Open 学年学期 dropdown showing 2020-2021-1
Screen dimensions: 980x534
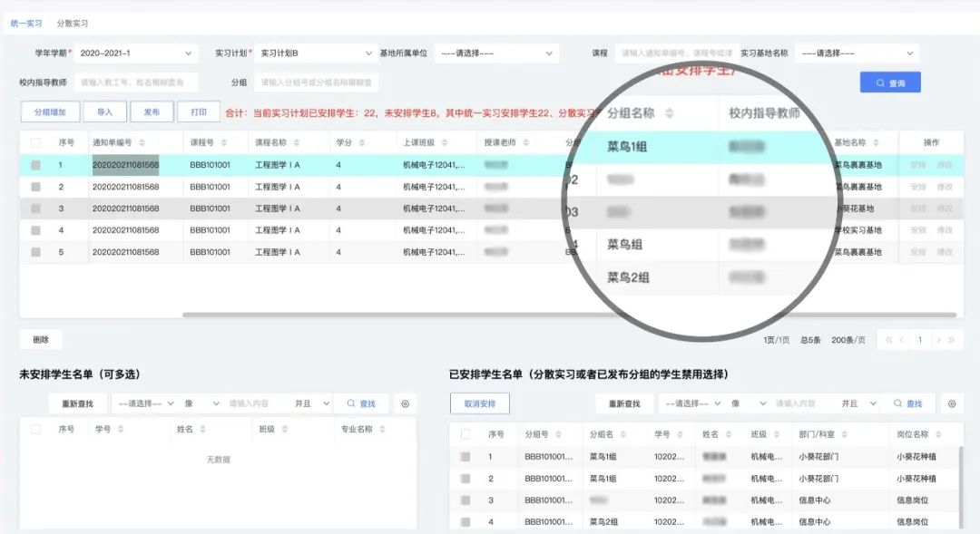(x=135, y=53)
